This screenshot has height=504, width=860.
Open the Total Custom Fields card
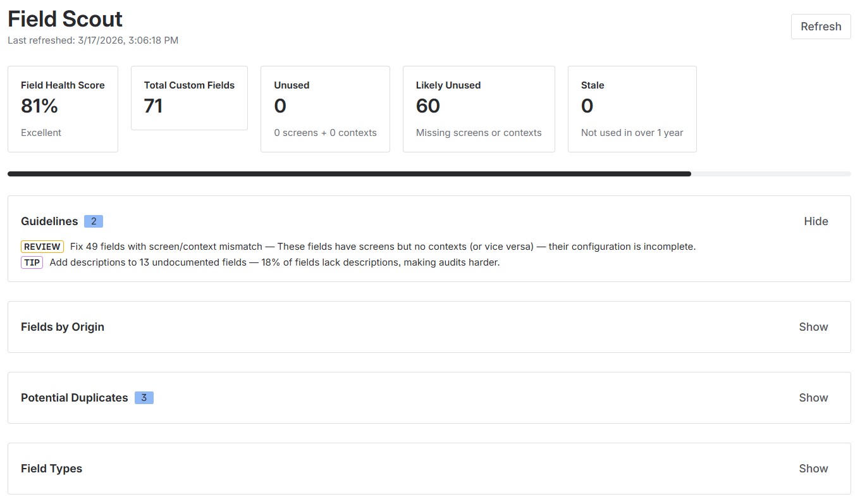[188, 97]
